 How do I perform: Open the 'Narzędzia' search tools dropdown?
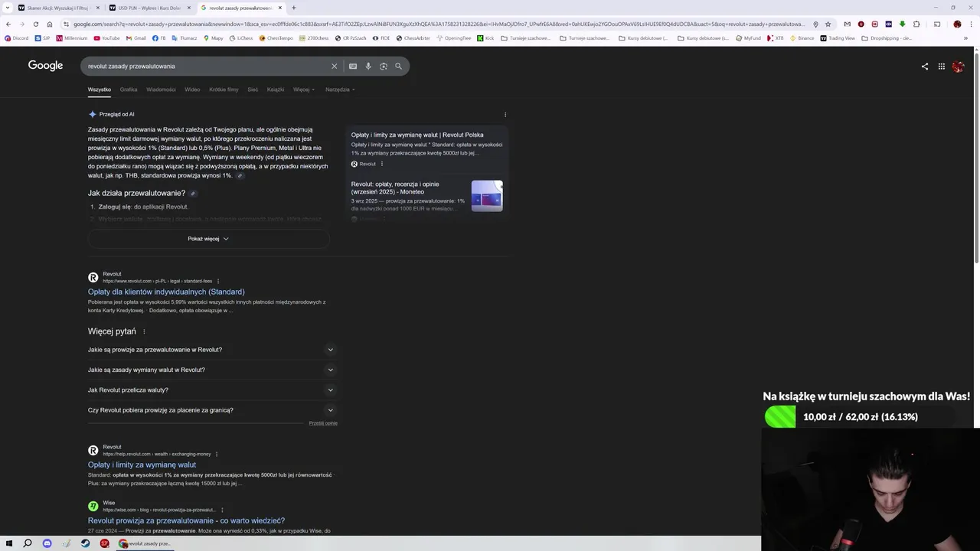click(340, 90)
